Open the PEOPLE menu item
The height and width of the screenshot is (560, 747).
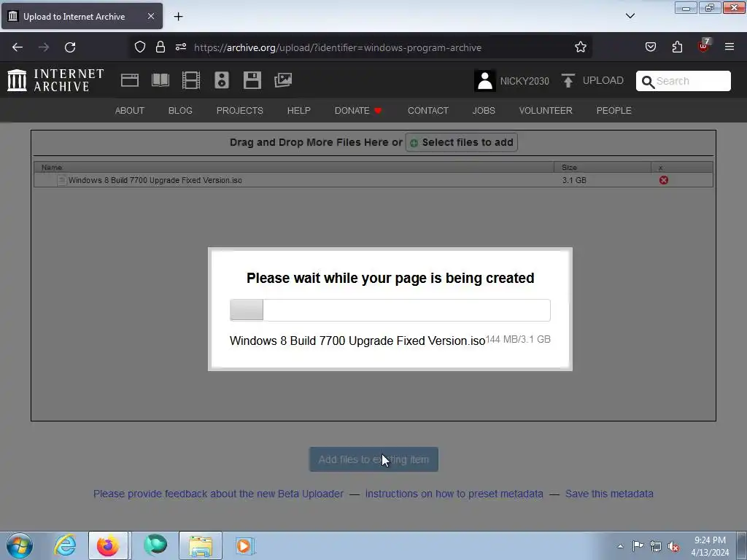tap(614, 111)
